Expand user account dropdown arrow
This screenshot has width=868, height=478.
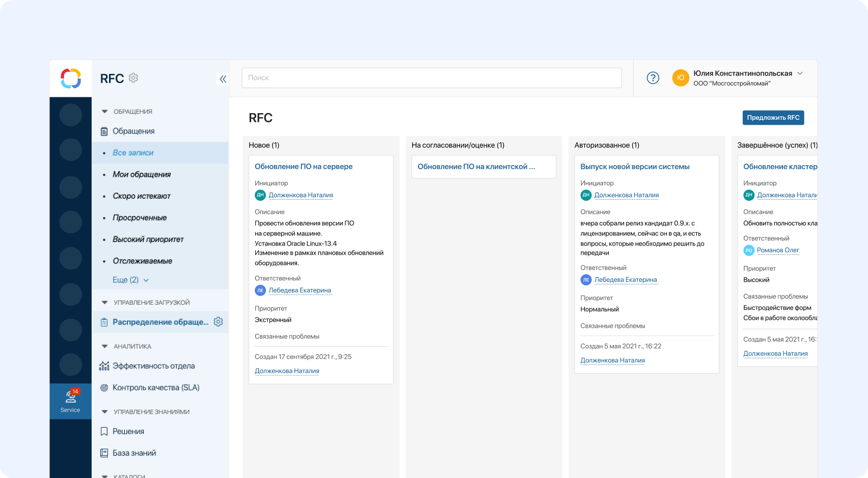[800, 73]
